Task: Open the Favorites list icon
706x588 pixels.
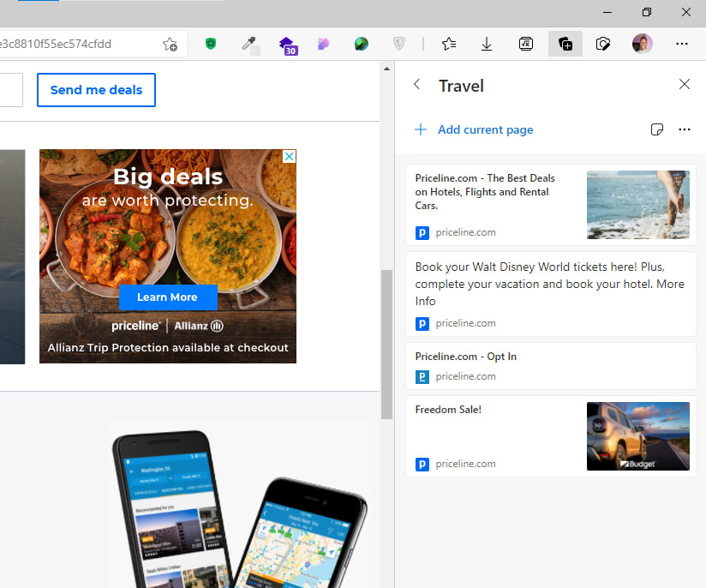Action: tap(449, 44)
